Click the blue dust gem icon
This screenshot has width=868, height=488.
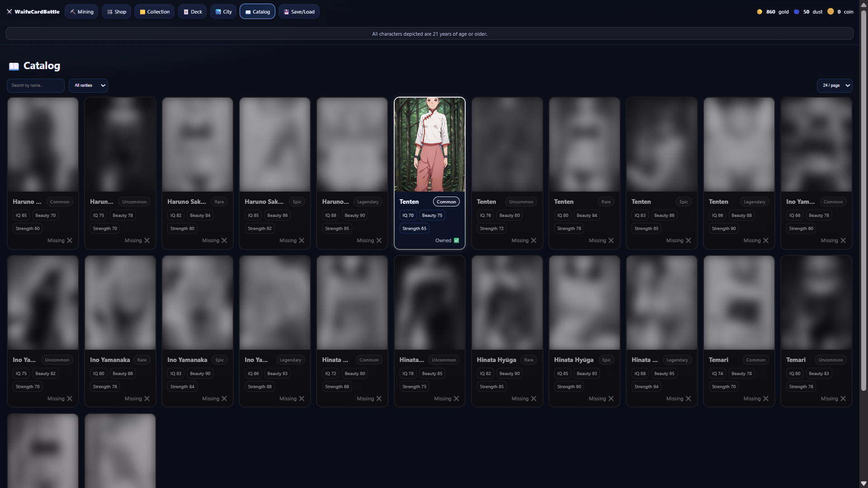tap(797, 12)
